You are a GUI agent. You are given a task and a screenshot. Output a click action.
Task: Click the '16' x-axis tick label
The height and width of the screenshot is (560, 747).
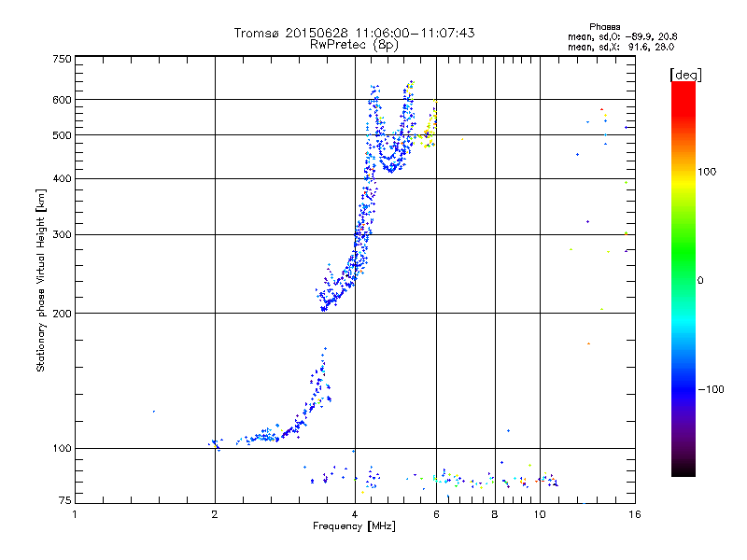633,514
